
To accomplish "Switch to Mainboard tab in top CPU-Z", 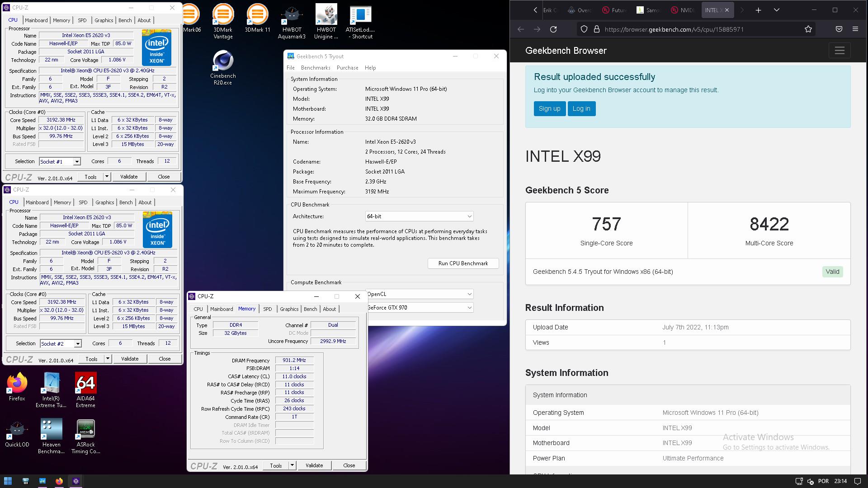I will coord(36,20).
